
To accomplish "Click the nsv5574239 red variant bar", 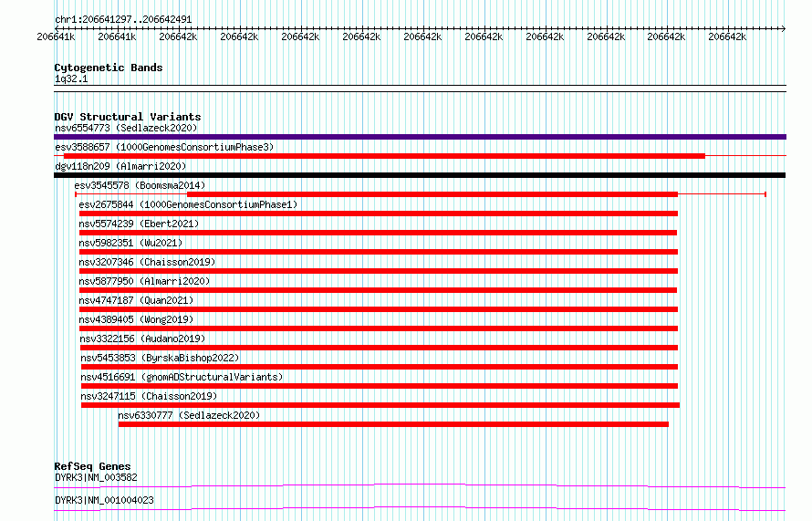I will (378, 233).
